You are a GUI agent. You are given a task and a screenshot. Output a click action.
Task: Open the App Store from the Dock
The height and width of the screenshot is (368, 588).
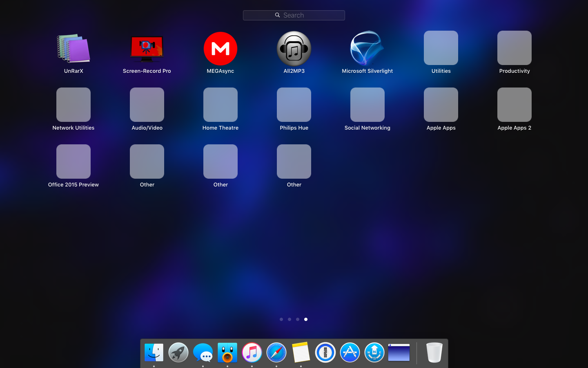click(350, 352)
